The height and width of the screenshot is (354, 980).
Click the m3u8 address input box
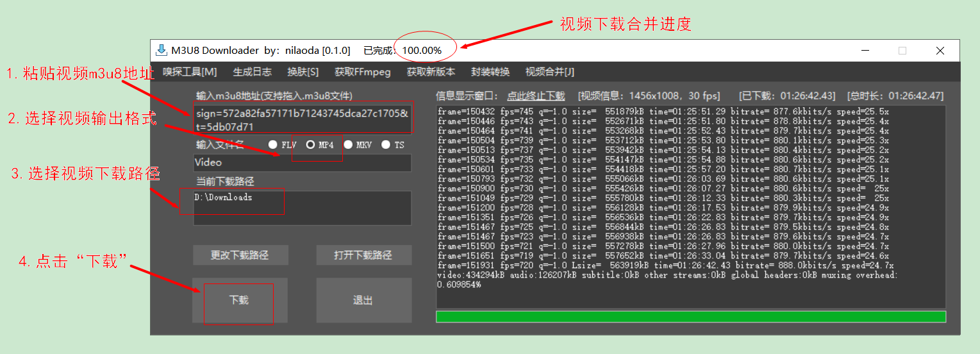303,120
